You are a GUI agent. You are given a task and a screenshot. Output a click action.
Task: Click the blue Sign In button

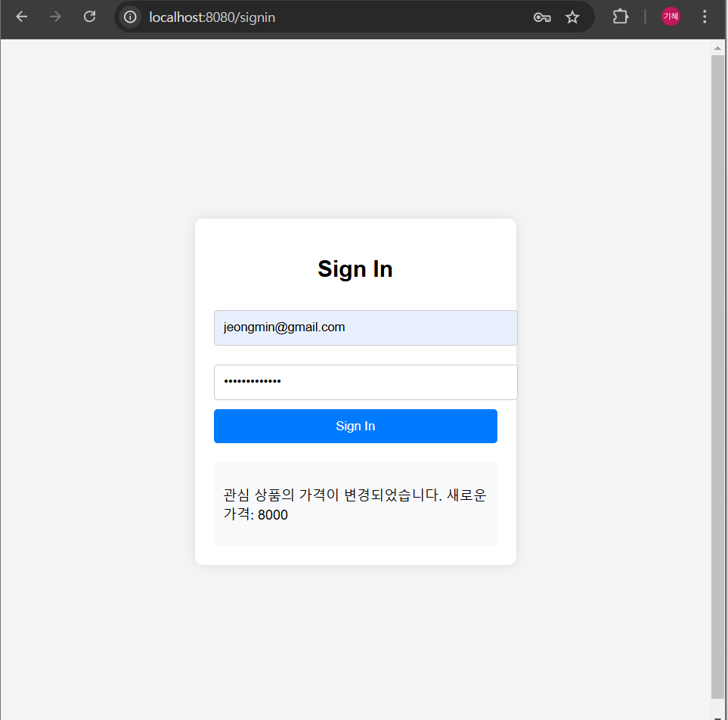[355, 426]
